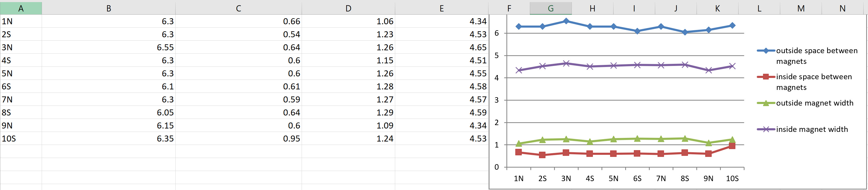Select the 1.29 cell in column D
This screenshot has width=868, height=190.
coord(348,113)
